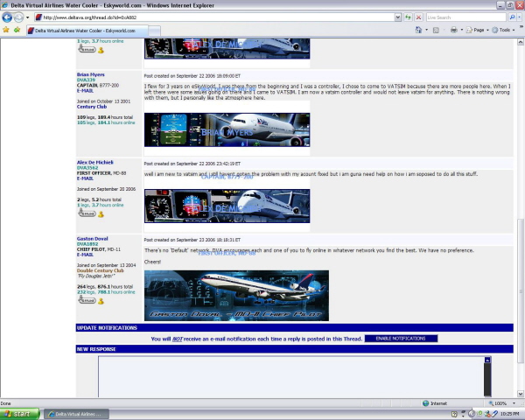Click the green Refresh page icon
The height and width of the screenshot is (420, 525).
pos(408,17)
